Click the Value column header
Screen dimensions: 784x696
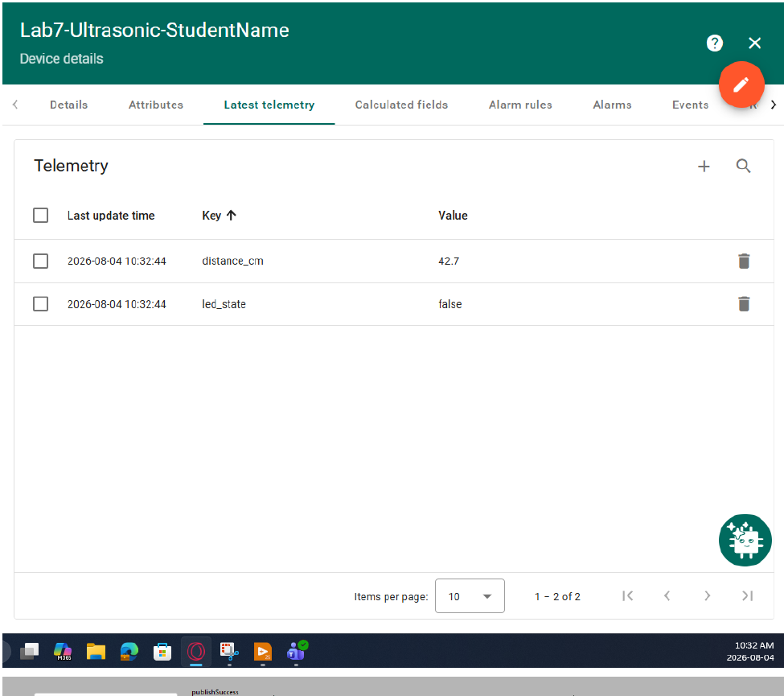(x=453, y=216)
